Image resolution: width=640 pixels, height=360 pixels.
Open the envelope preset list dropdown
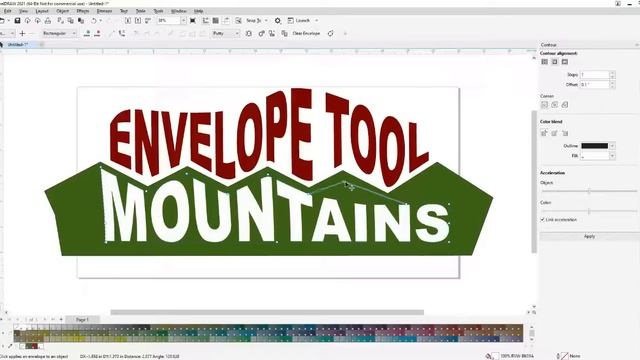pos(12,33)
